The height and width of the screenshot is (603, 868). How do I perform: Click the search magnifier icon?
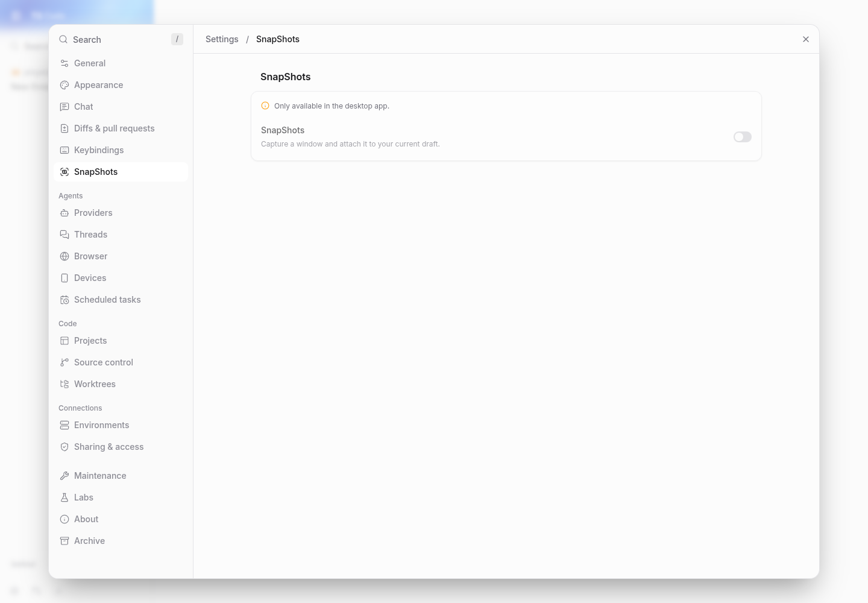coord(63,39)
